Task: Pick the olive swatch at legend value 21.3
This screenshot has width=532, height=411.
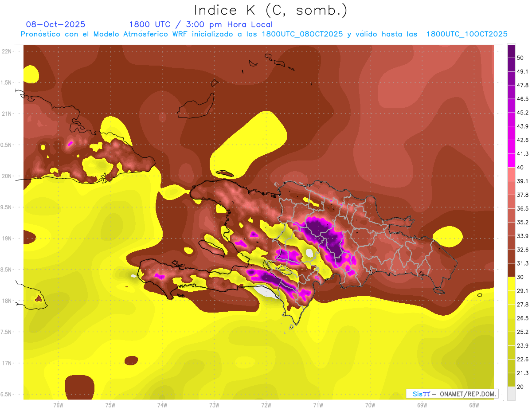Action: pyautogui.click(x=511, y=380)
